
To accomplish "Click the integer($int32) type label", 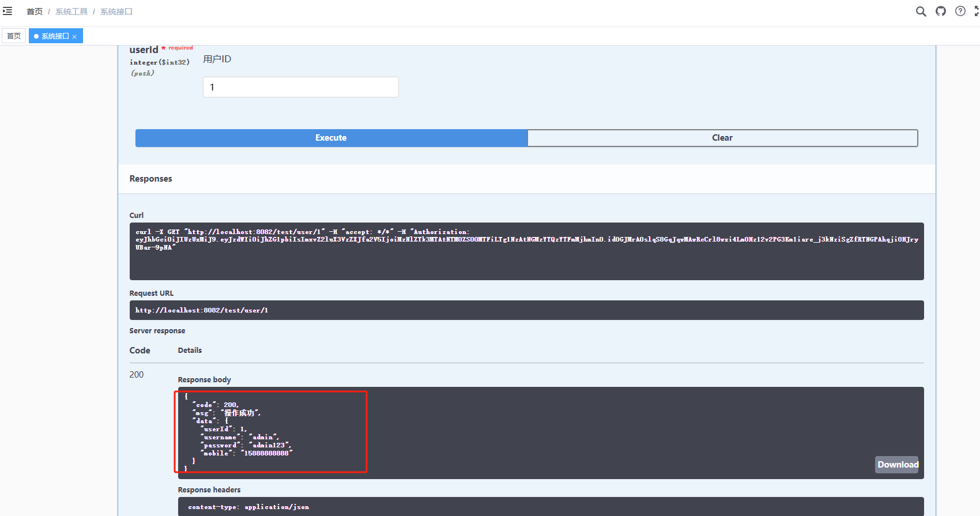I will point(160,62).
